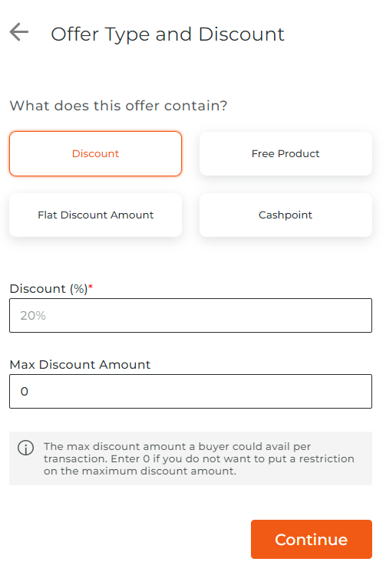386x588 pixels.
Task: Click the 20% placeholder text
Action: coord(33,315)
